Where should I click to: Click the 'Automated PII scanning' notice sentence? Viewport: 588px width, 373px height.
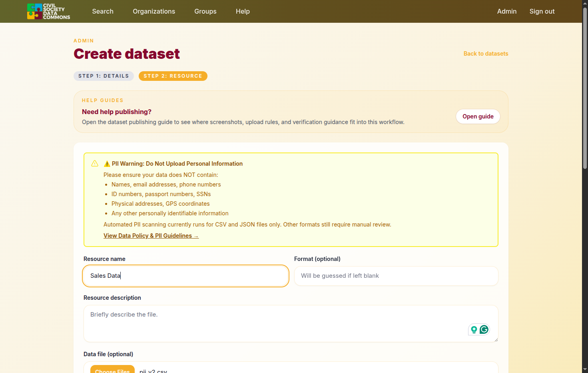247,225
